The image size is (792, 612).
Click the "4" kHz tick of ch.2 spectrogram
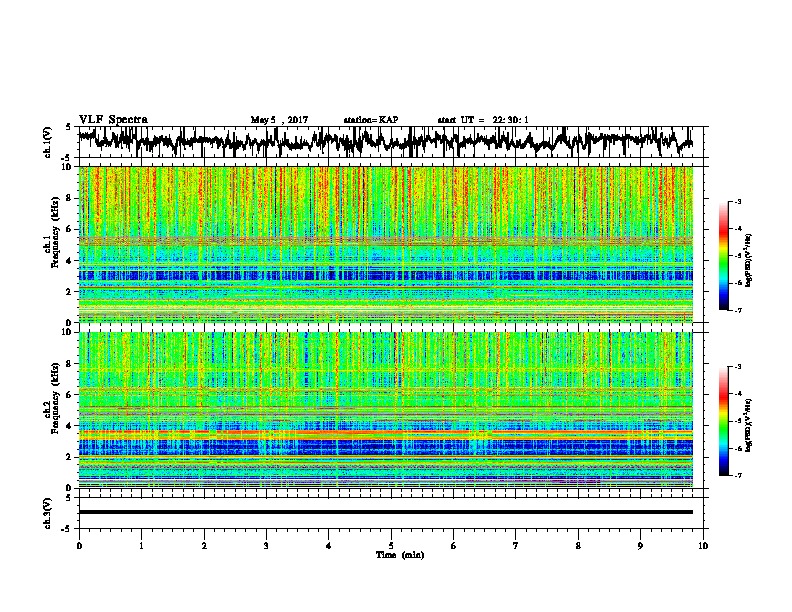70,426
